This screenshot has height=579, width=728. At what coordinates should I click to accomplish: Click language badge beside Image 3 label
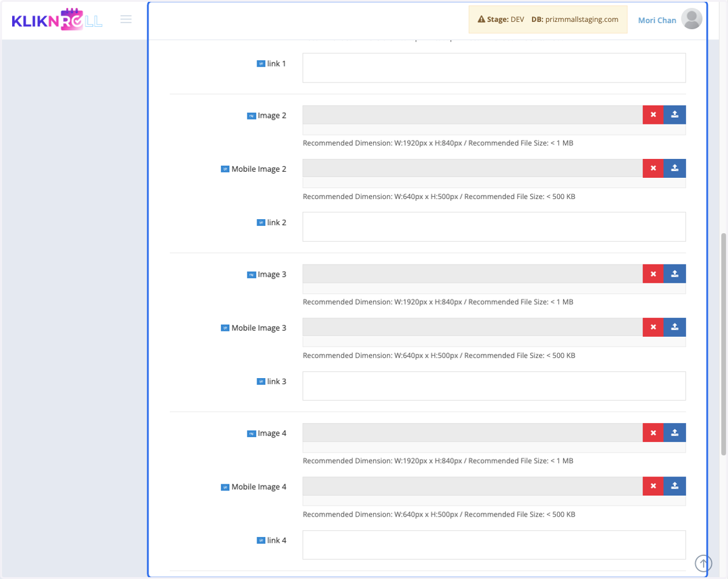click(x=251, y=275)
